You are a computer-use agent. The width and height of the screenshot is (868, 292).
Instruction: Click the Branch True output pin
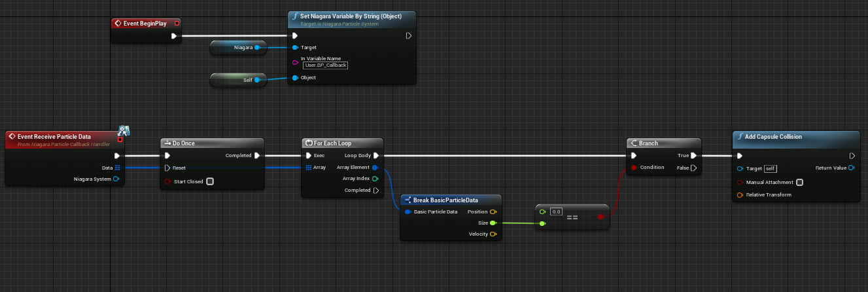[x=694, y=156]
